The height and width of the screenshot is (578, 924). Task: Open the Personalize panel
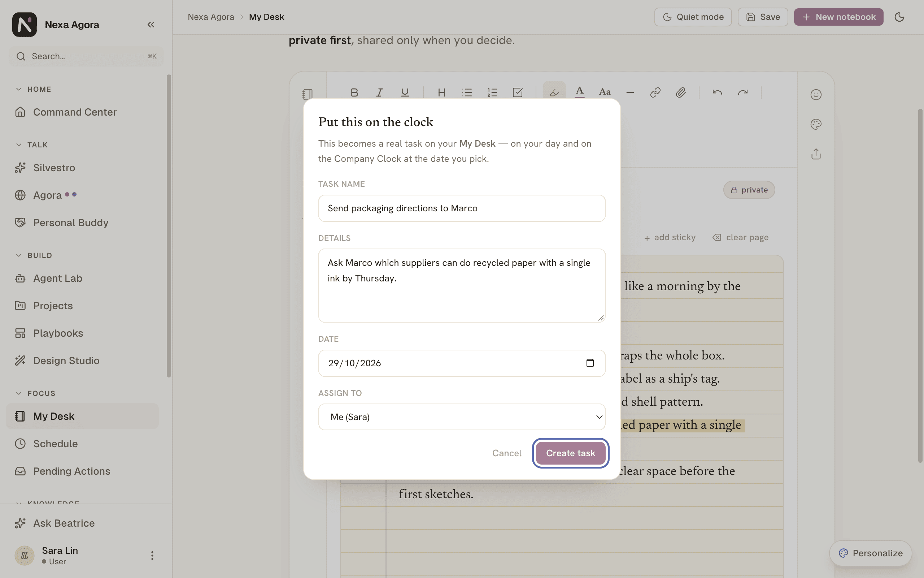pos(871,553)
